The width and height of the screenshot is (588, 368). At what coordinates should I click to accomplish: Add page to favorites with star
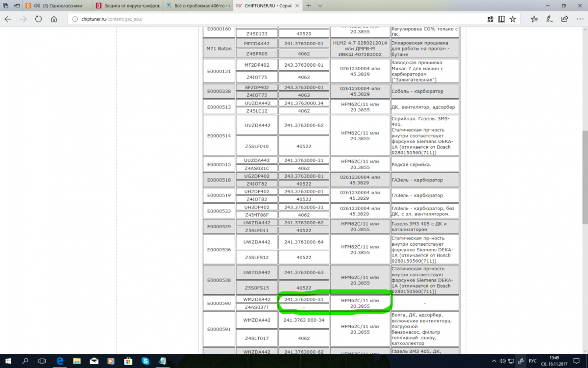point(513,19)
